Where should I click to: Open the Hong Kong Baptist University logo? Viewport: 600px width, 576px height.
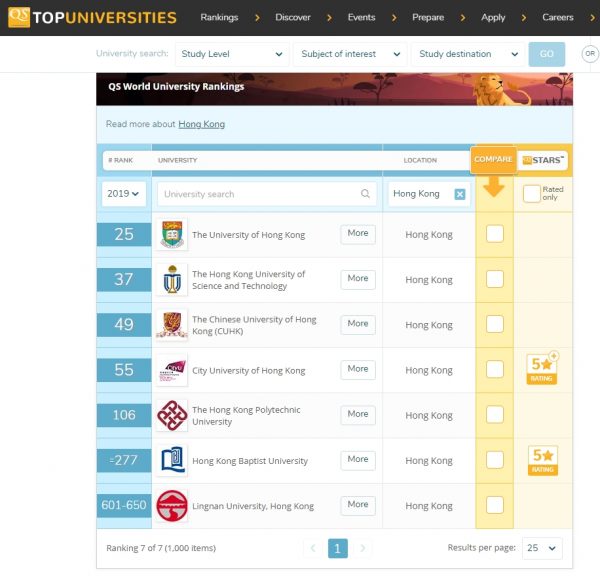[172, 460]
